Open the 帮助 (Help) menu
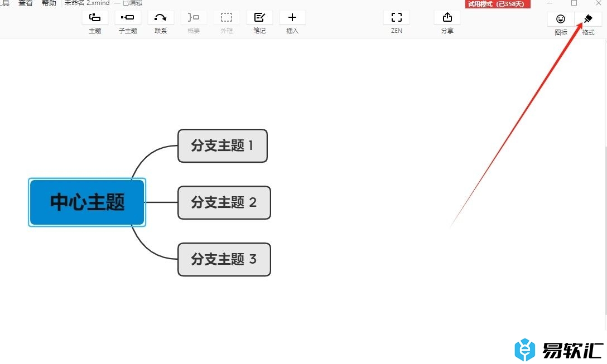Screen dimensions: 607x364 [49, 3]
